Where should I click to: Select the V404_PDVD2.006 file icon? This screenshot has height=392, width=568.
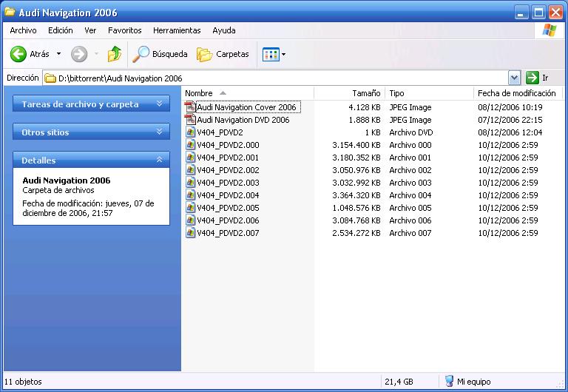click(191, 220)
